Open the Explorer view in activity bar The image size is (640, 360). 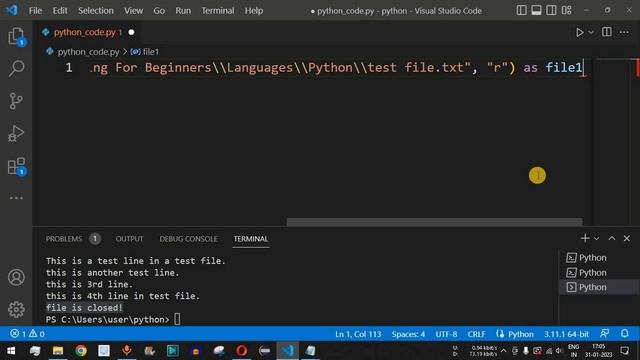pos(16,36)
